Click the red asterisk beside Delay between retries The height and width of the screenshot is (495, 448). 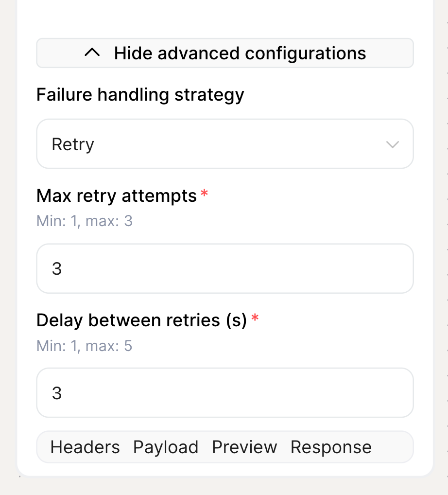pyautogui.click(x=255, y=318)
